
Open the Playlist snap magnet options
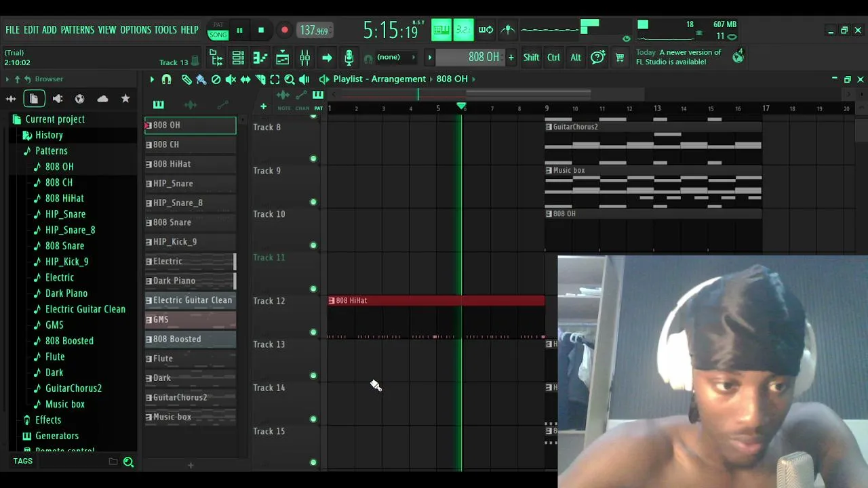pyautogui.click(x=167, y=79)
